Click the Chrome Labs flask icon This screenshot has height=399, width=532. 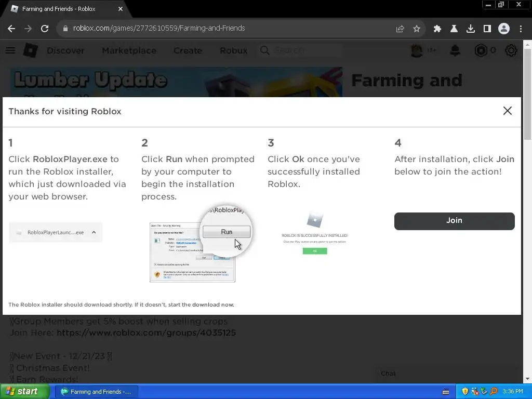[454, 29]
